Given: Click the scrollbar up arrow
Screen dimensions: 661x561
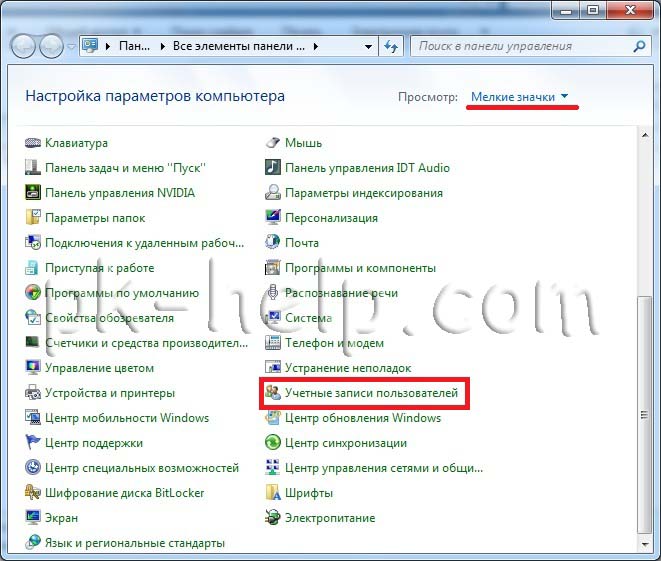Looking at the screenshot, I should point(645,135).
